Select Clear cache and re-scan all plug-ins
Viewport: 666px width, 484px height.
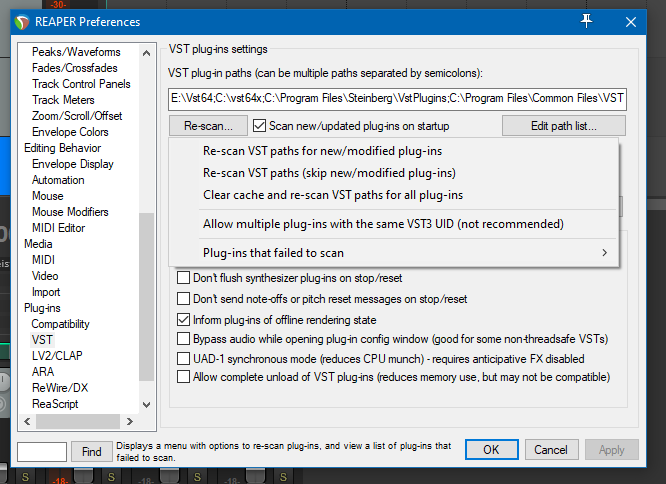[x=332, y=195]
